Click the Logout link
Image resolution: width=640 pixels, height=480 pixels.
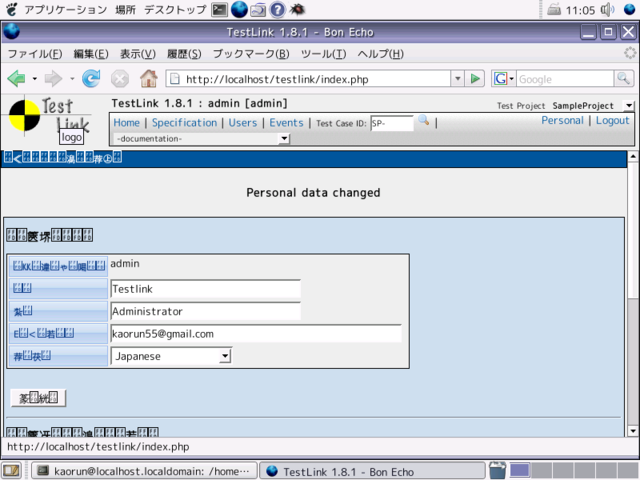(x=613, y=120)
